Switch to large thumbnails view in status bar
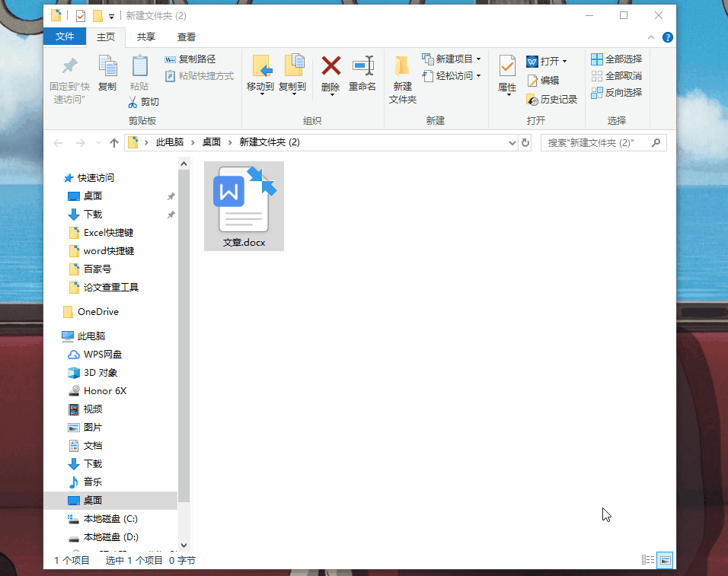 tap(664, 560)
